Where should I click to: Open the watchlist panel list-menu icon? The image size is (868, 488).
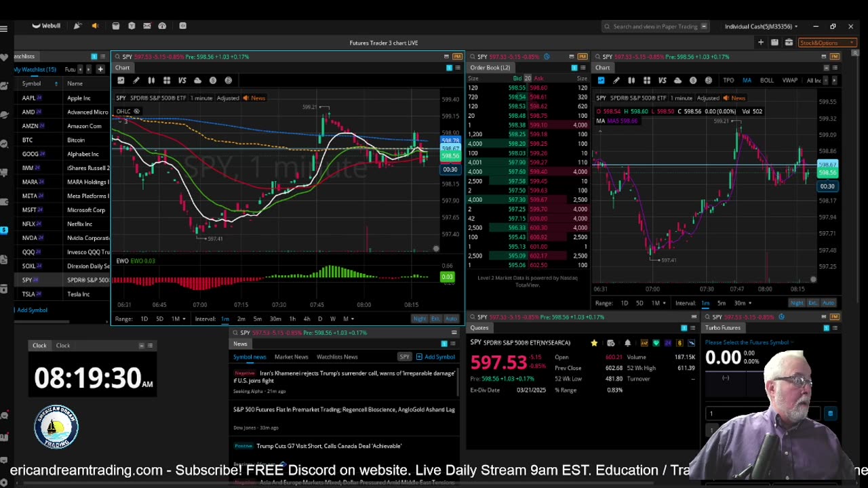click(103, 56)
